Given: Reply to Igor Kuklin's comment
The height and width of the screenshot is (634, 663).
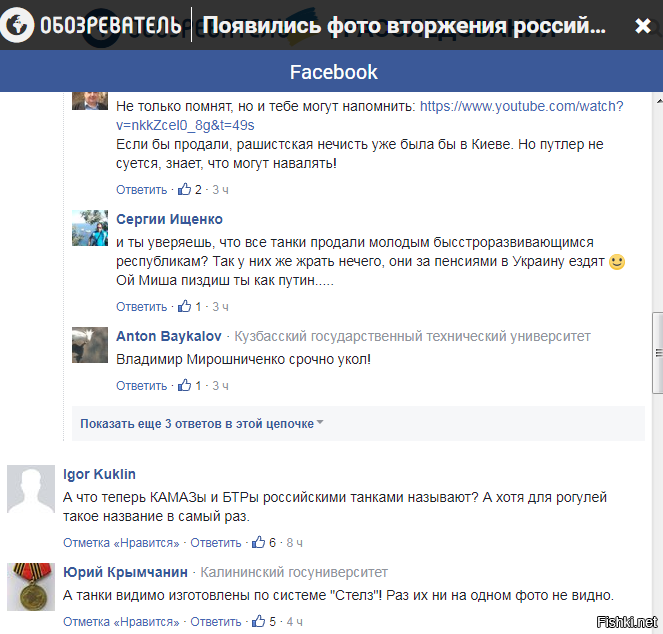Looking at the screenshot, I should tap(216, 543).
